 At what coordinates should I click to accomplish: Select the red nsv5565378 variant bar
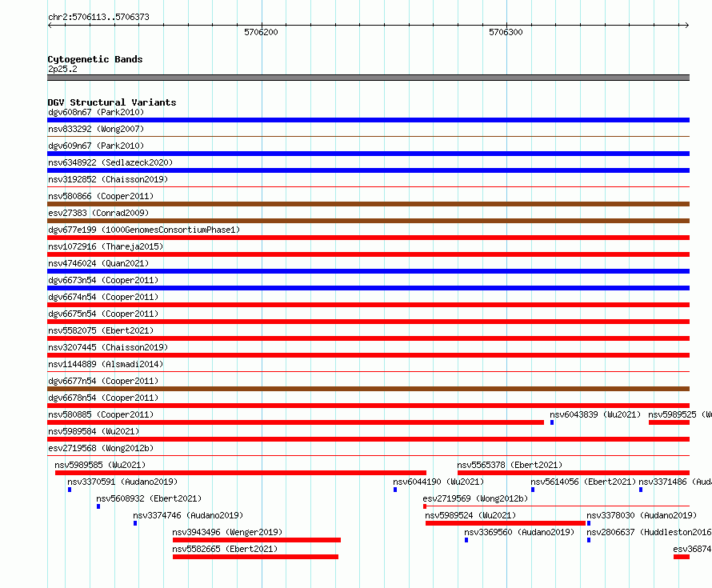tap(574, 473)
